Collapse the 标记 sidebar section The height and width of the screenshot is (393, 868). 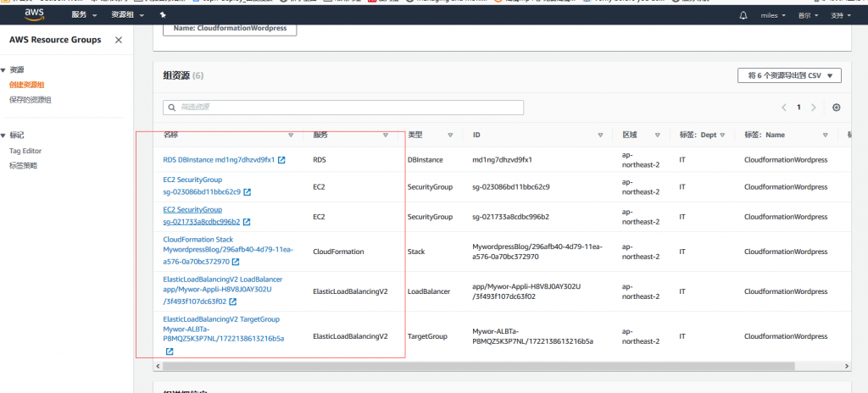click(x=4, y=135)
